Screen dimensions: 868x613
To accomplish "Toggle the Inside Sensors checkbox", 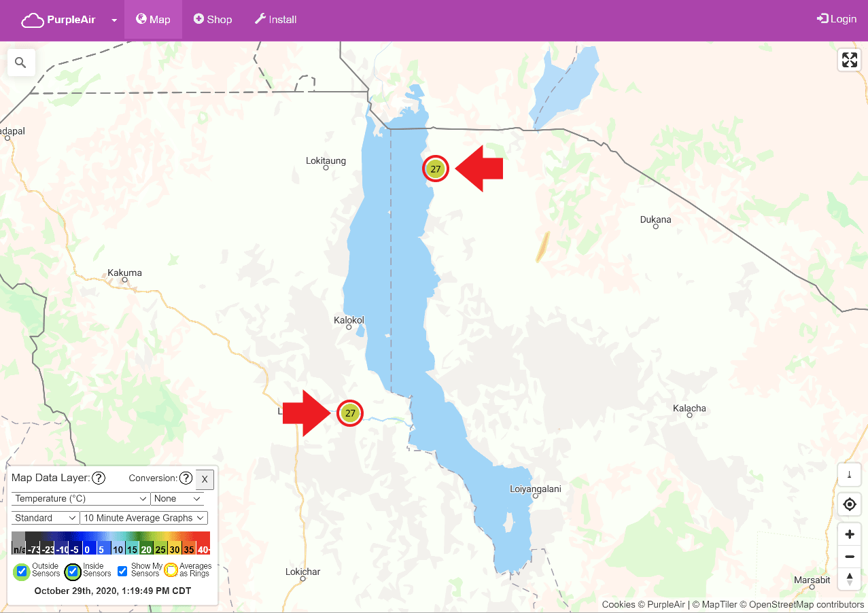I will 73,571.
